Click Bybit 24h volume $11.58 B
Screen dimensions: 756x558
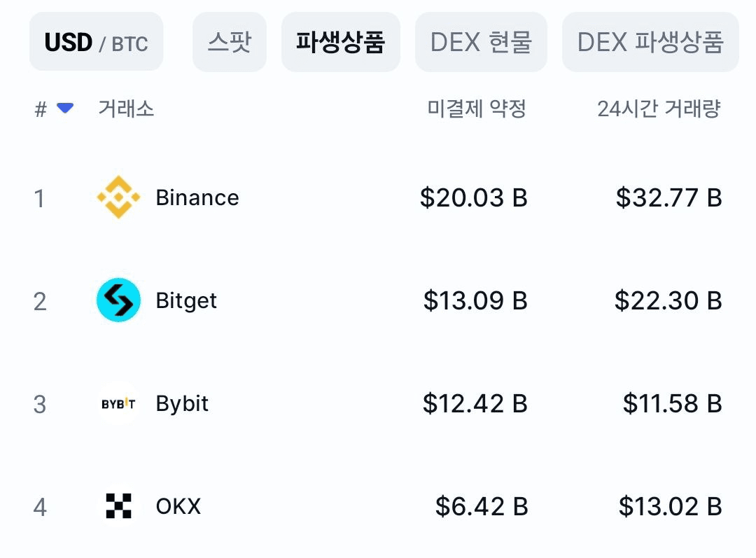[672, 404]
